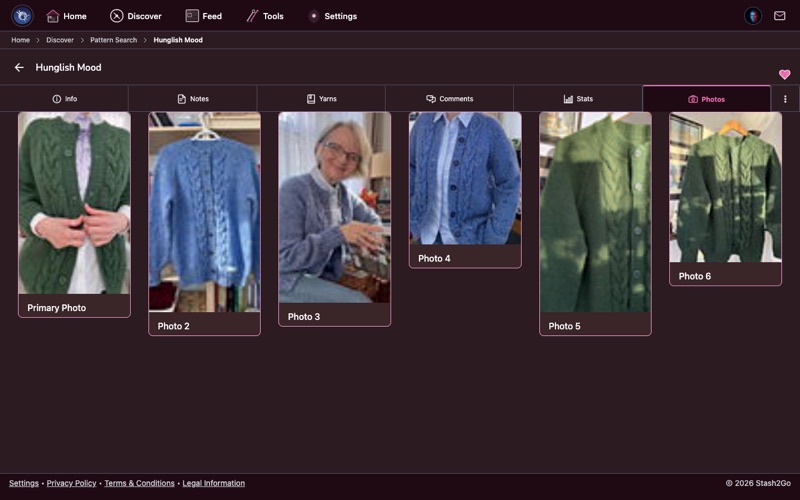
Task: Open the user profile avatar
Action: click(x=753, y=16)
